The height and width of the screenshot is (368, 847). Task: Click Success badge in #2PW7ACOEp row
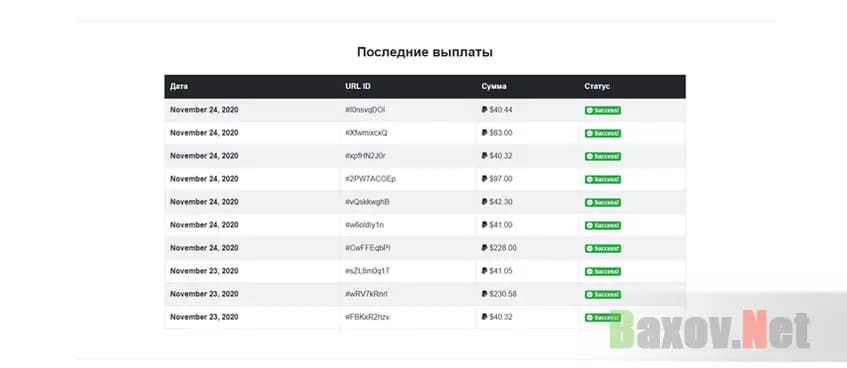[602, 179]
